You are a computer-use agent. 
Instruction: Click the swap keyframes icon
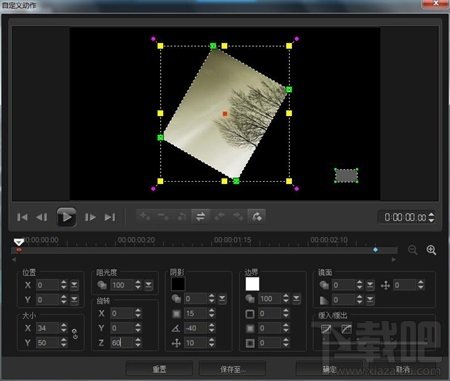click(x=200, y=217)
